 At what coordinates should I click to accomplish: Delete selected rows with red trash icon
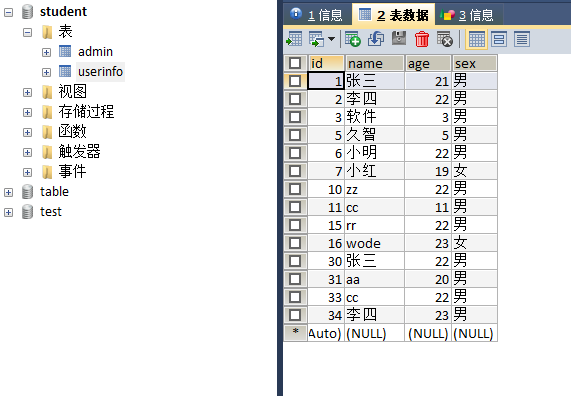pos(422,39)
